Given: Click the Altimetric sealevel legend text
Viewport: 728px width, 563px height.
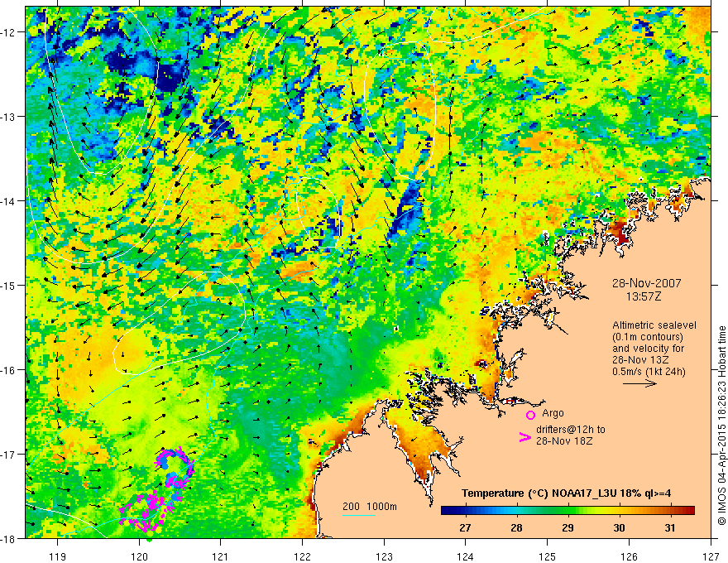Looking at the screenshot, I should click(654, 349).
